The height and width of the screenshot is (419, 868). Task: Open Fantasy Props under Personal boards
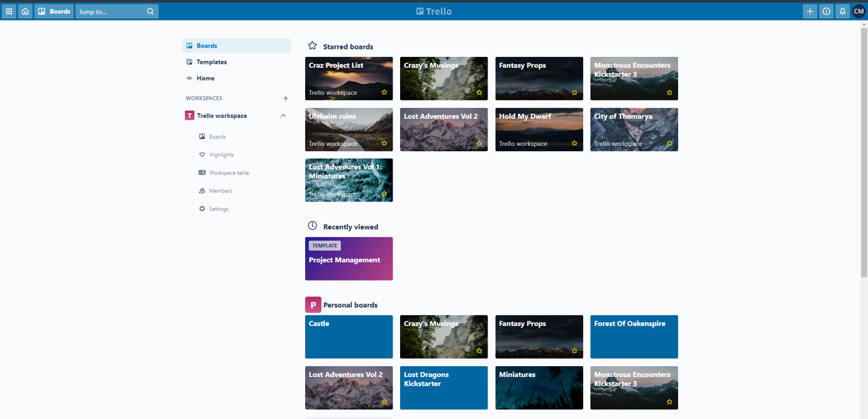(x=539, y=337)
